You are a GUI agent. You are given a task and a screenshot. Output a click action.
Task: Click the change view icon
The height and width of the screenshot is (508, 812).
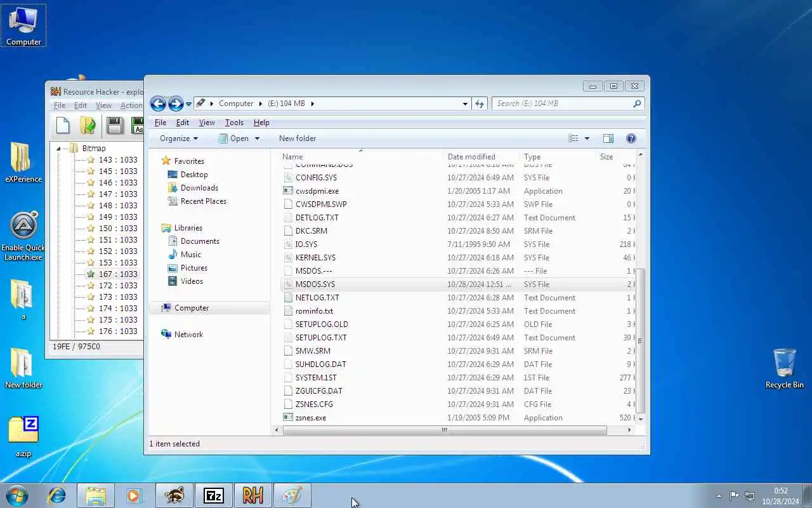(x=573, y=138)
